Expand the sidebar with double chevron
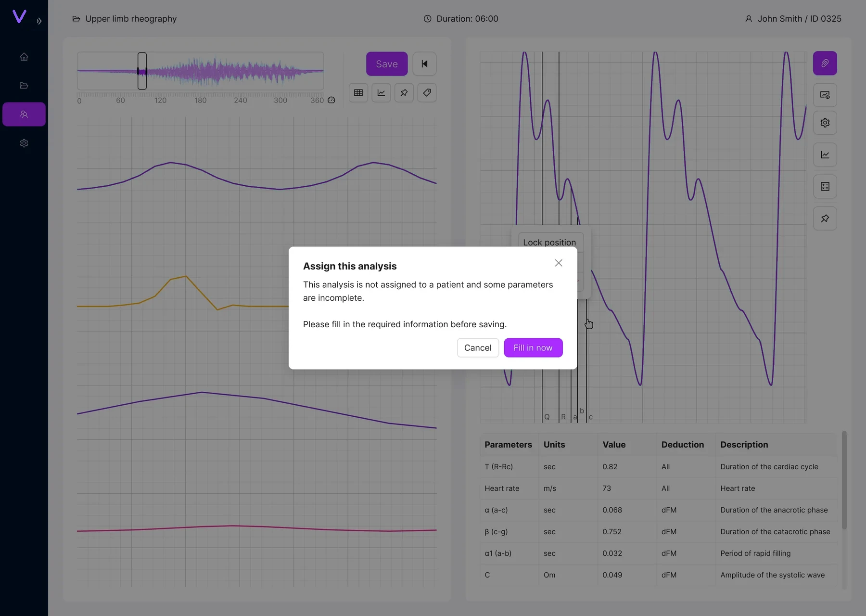This screenshot has width=866, height=616. [39, 21]
